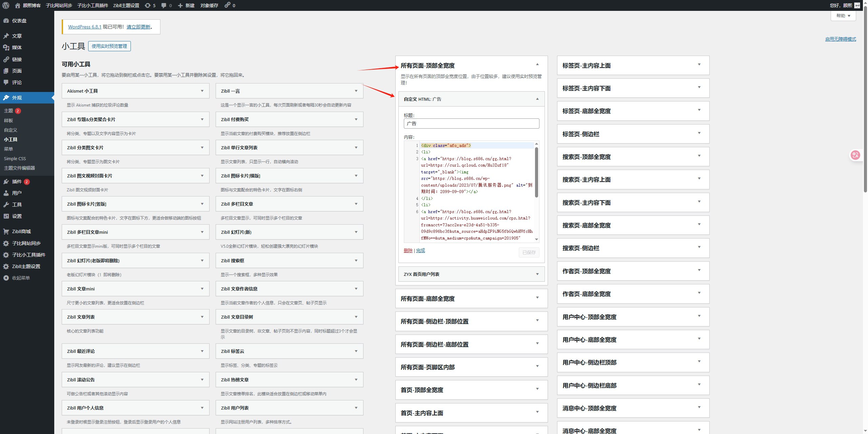Click the 收起菜单 collapse menu icon
The height and width of the screenshot is (434, 868).
tap(6, 278)
